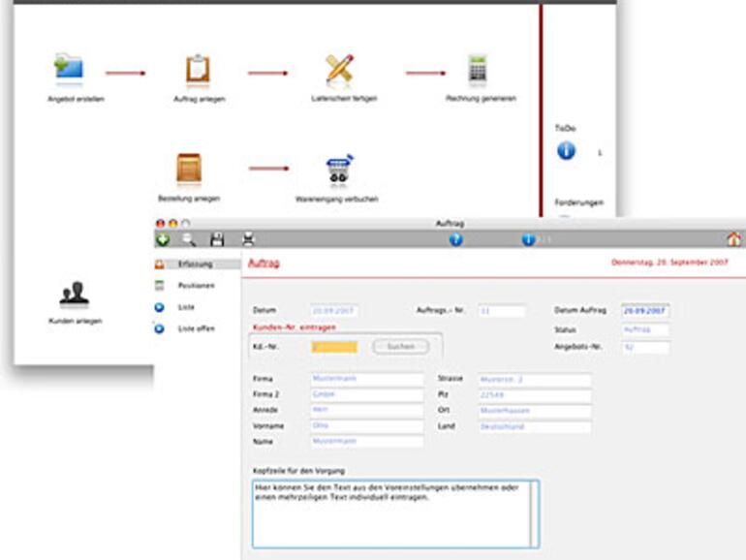
Task: Click the Kopfzeile für den Vorgang text area
Action: pyautogui.click(x=396, y=514)
